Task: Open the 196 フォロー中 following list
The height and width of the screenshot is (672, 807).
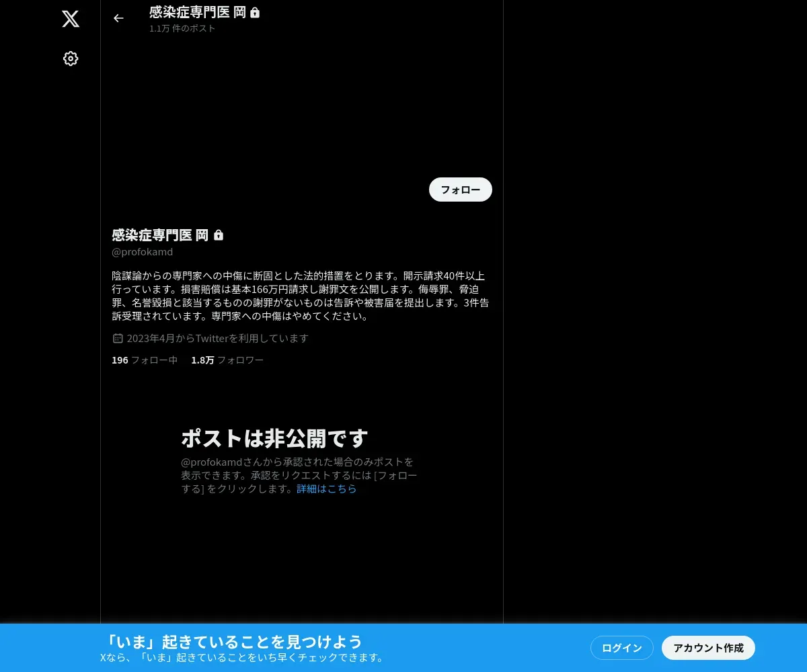Action: coord(145,360)
